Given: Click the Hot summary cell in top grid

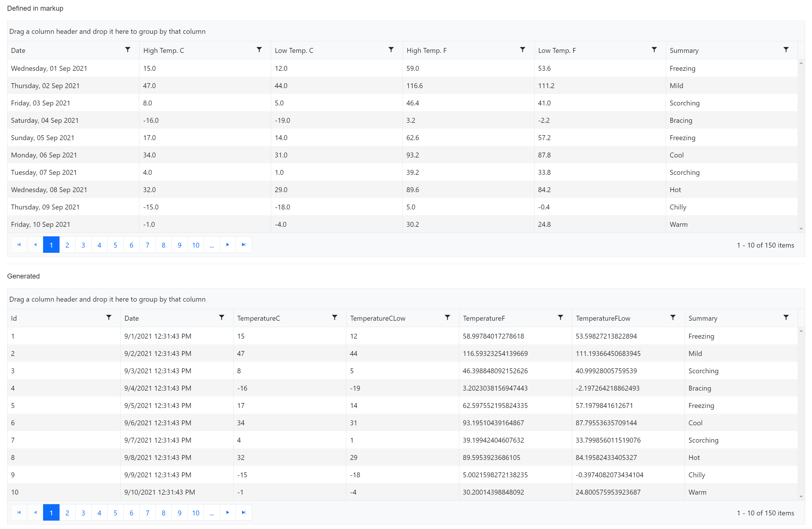Looking at the screenshot, I should [x=731, y=190].
